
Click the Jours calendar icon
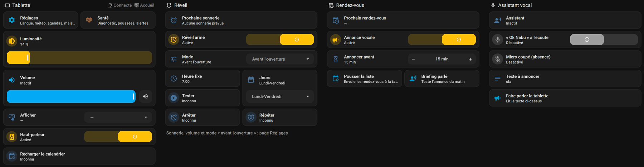click(x=251, y=80)
